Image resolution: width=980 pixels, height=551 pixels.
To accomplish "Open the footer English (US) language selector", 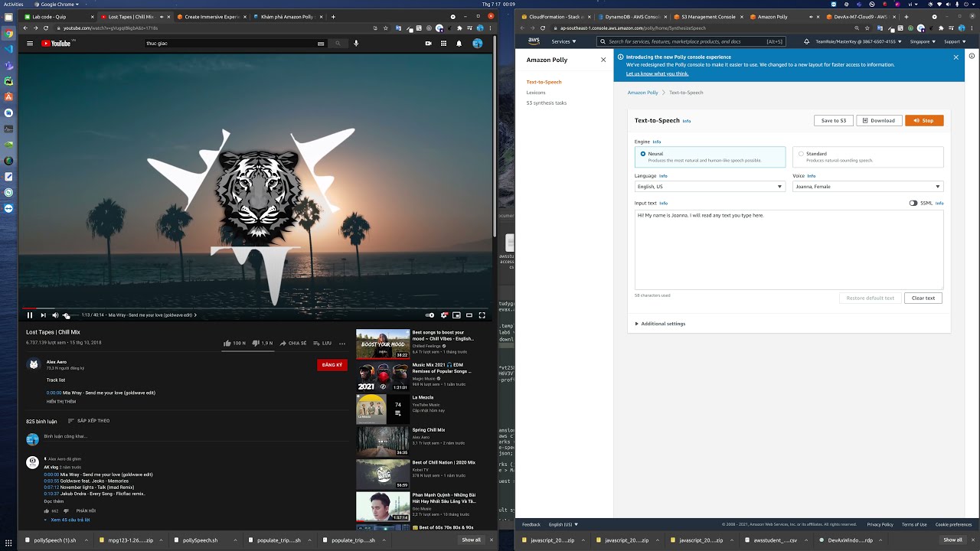I will [x=563, y=524].
